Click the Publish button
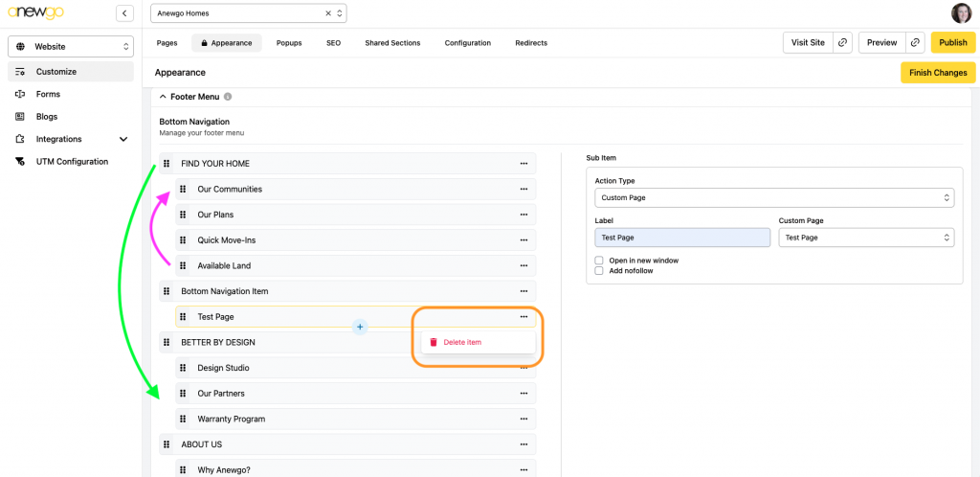980x477 pixels. click(952, 42)
